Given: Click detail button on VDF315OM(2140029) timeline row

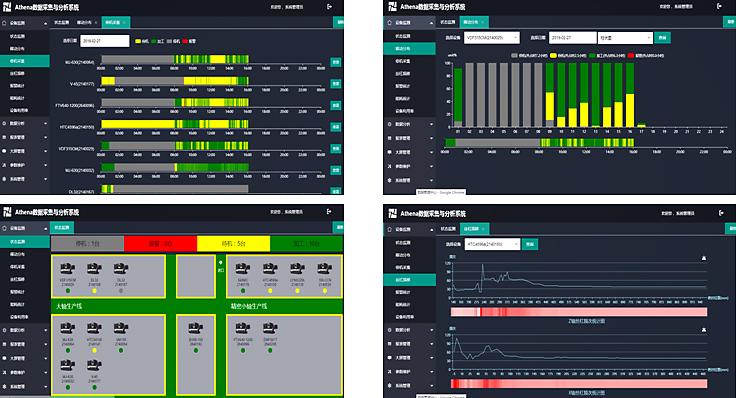Looking at the screenshot, I should pyautogui.click(x=336, y=148).
